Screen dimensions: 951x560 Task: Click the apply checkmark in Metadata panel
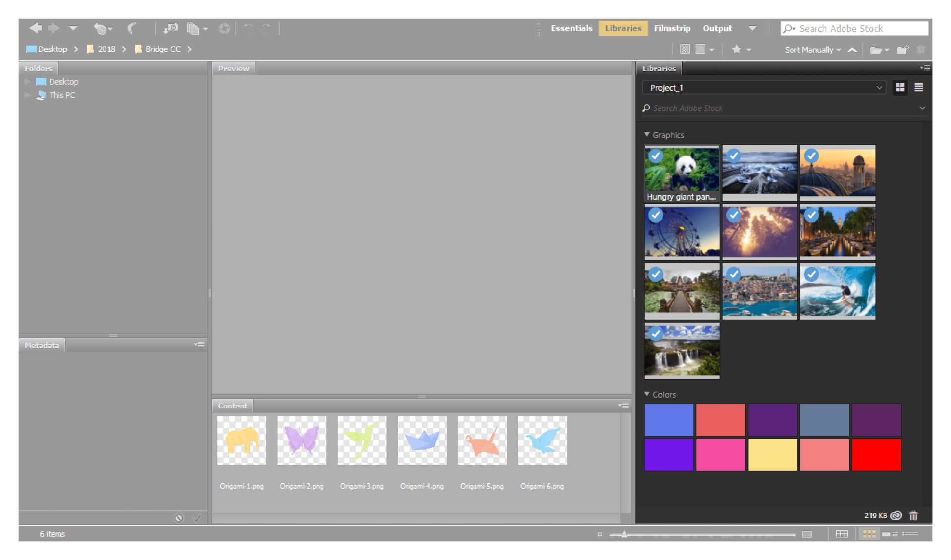click(x=197, y=518)
